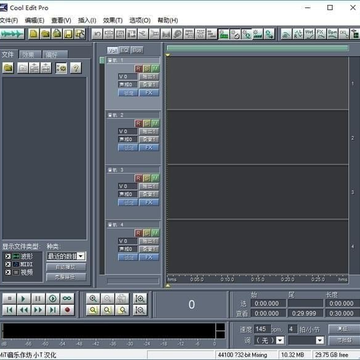Click the pause transport button
Viewport: 360px width, 360px height.
pyautogui.click(x=38, y=299)
